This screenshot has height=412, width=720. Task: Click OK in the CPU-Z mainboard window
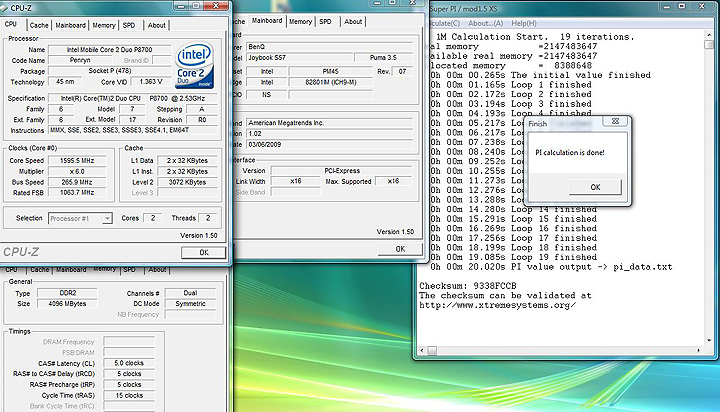(399, 248)
